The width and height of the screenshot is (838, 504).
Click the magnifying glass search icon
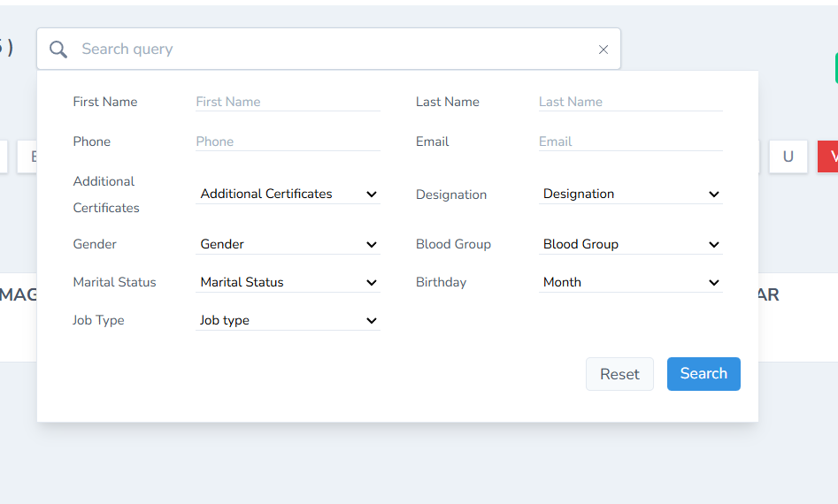58,50
